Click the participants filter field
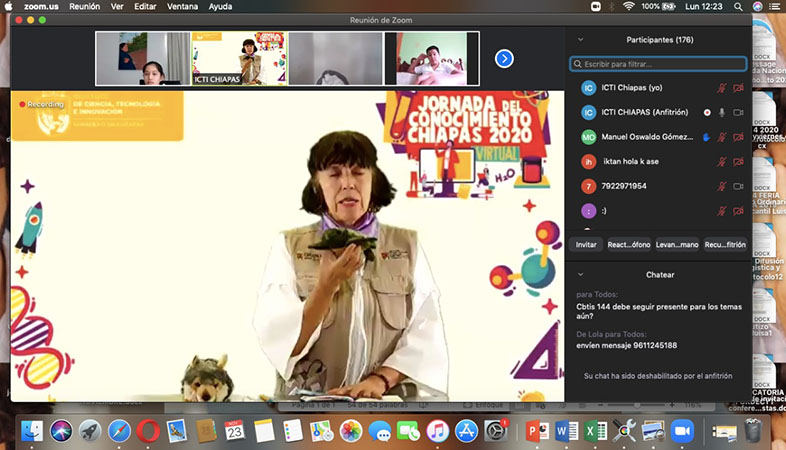 click(x=658, y=64)
